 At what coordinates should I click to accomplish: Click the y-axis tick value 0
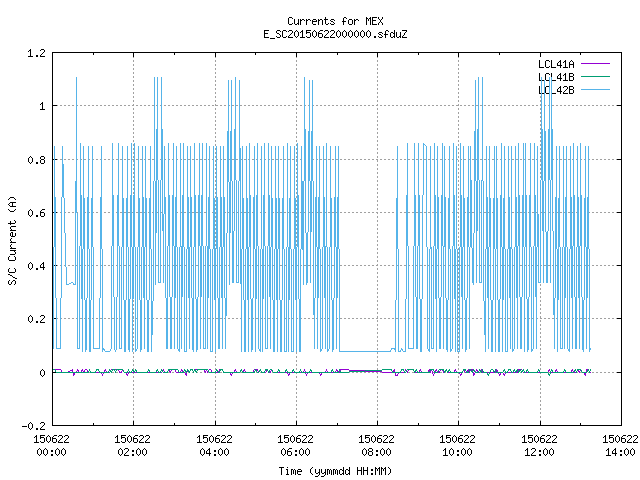[42, 373]
